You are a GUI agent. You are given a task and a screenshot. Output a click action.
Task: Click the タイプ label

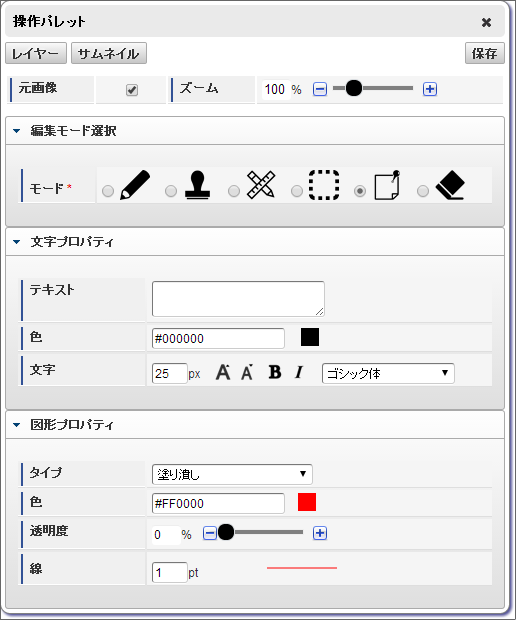coord(46,473)
